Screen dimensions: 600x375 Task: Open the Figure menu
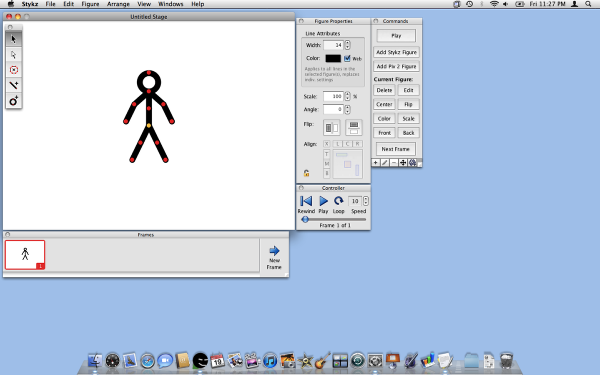click(90, 4)
